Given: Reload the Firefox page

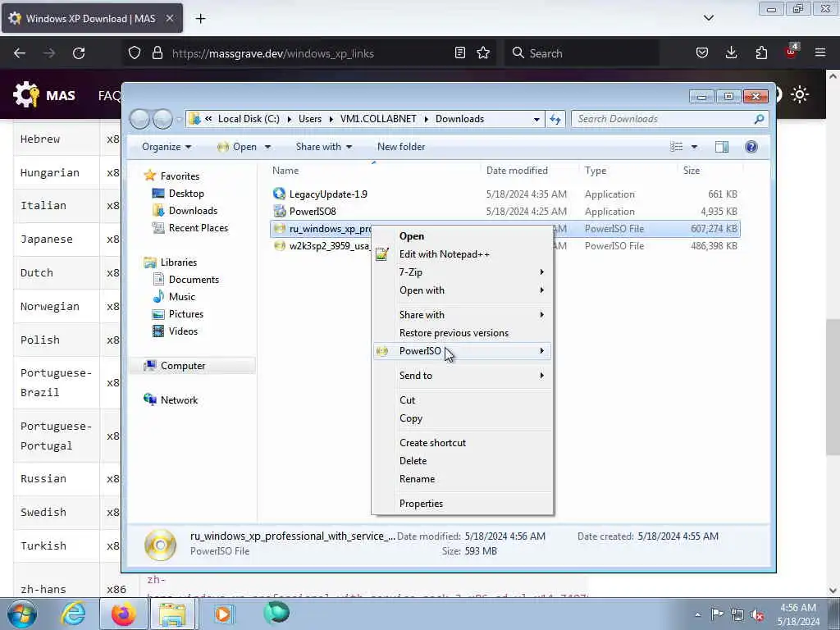Looking at the screenshot, I should click(x=79, y=53).
